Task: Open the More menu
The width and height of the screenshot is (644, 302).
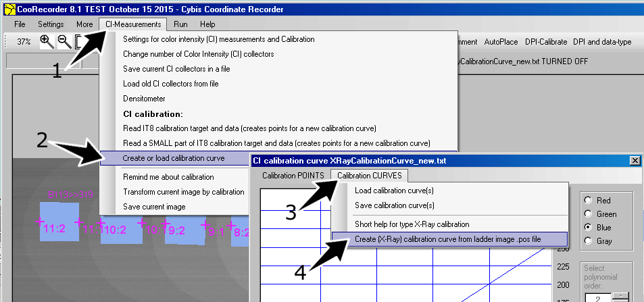Action: pos(84,24)
